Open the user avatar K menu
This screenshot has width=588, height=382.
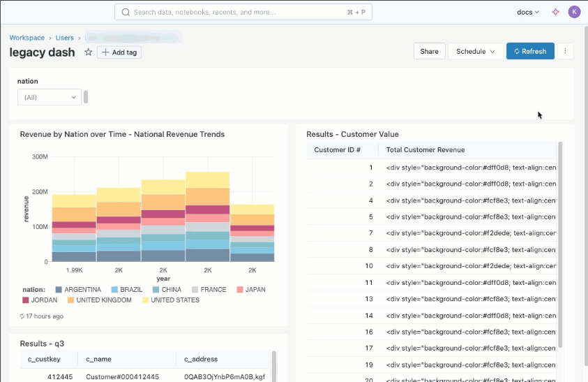(x=574, y=12)
